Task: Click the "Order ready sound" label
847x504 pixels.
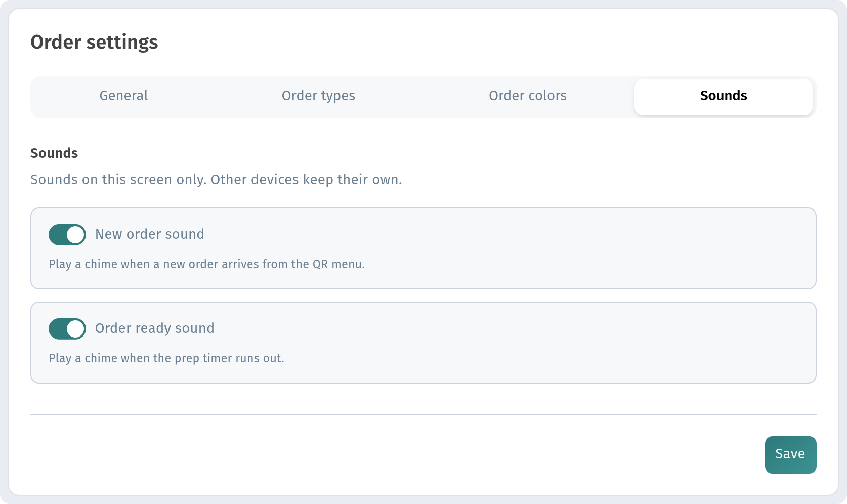Action: coord(155,328)
